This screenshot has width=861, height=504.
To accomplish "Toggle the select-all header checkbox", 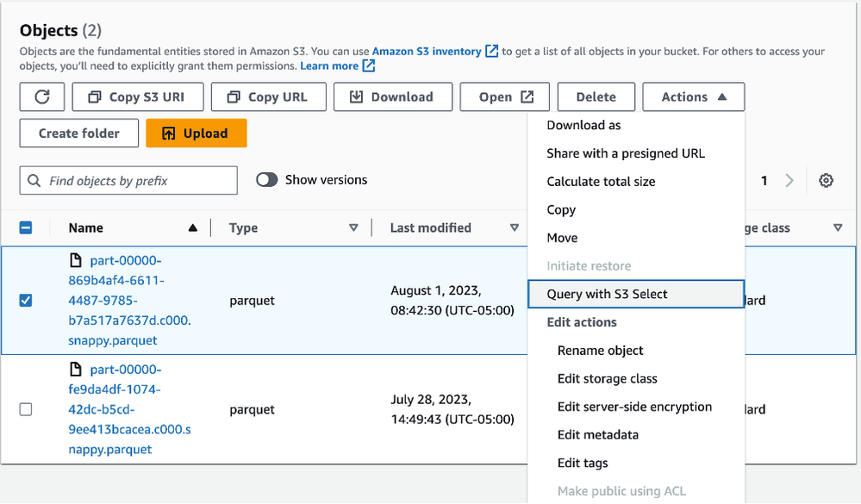I will (x=26, y=228).
